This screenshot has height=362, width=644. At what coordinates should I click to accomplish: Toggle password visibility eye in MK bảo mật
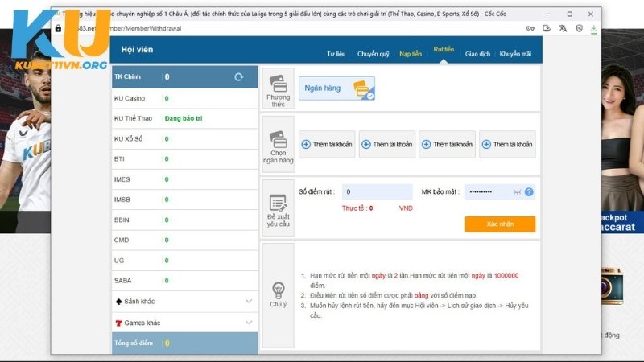pyautogui.click(x=517, y=192)
